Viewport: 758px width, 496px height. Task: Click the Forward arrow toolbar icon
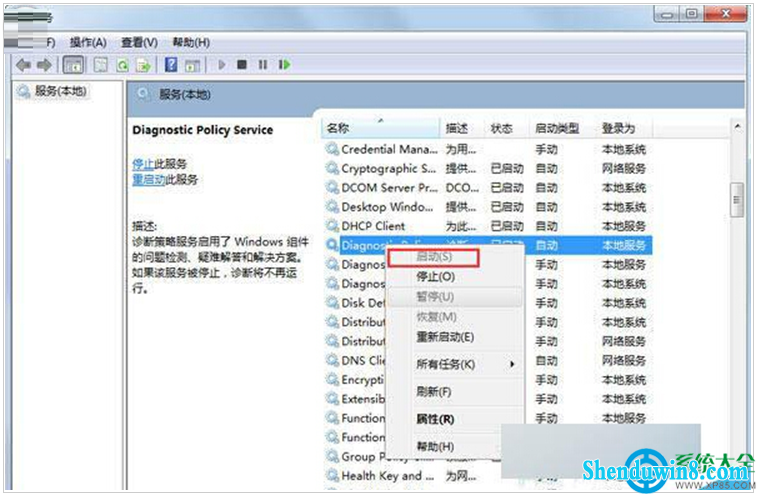44,65
